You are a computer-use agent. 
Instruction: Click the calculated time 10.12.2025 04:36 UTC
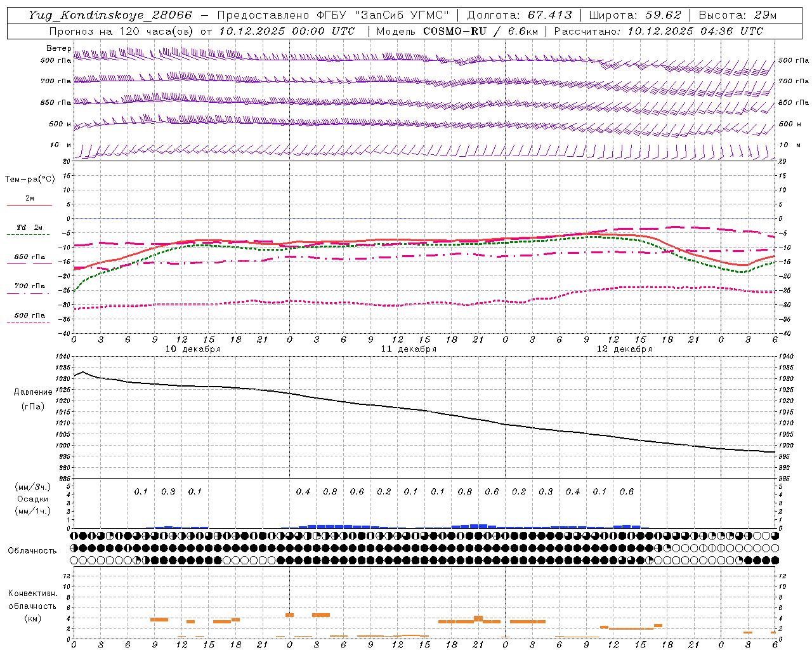[x=695, y=31]
